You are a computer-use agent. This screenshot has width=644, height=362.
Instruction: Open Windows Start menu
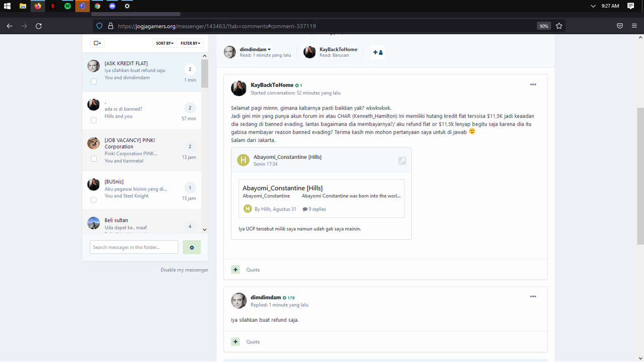8,6
